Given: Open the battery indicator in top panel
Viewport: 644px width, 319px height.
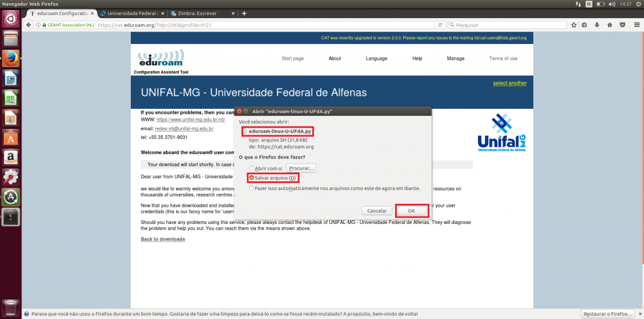Looking at the screenshot, I should coord(601,4).
